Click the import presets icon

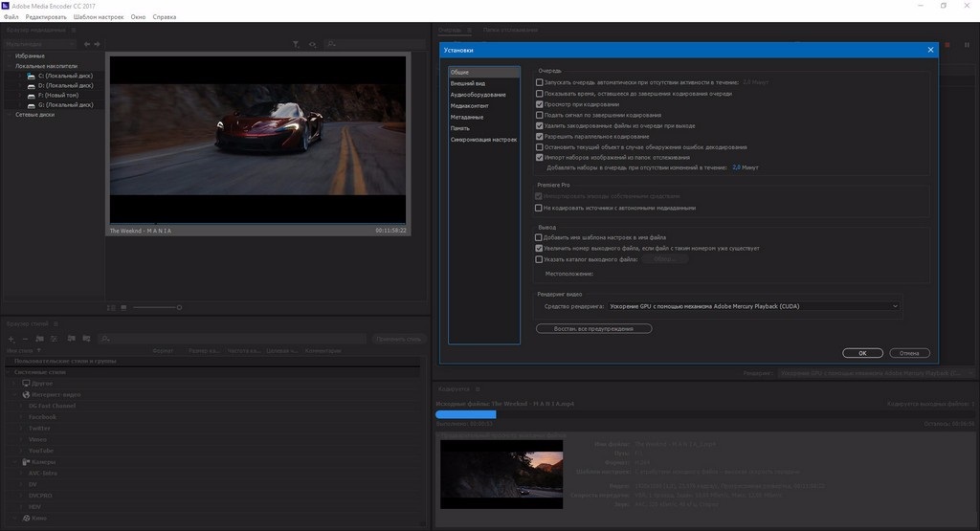pyautogui.click(x=71, y=339)
